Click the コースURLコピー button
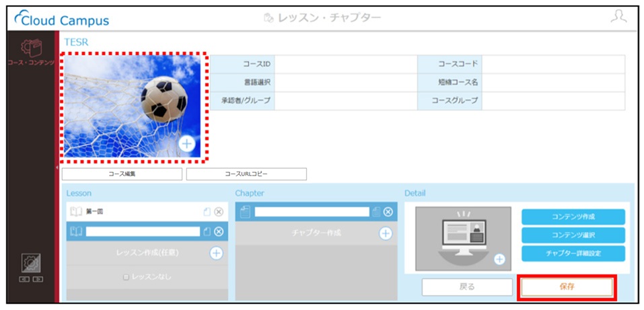This screenshot has width=644, height=310. pos(246,174)
